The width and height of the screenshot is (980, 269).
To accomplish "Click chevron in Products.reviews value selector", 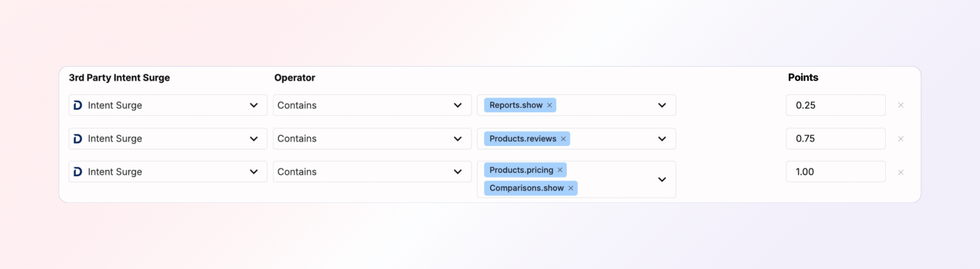I will click(662, 139).
